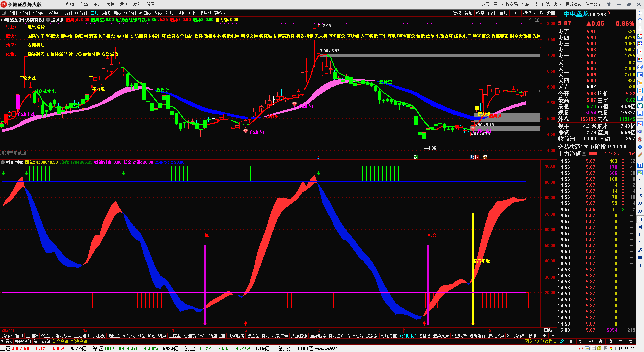Open the 资讯 menu

(x=97, y=4)
